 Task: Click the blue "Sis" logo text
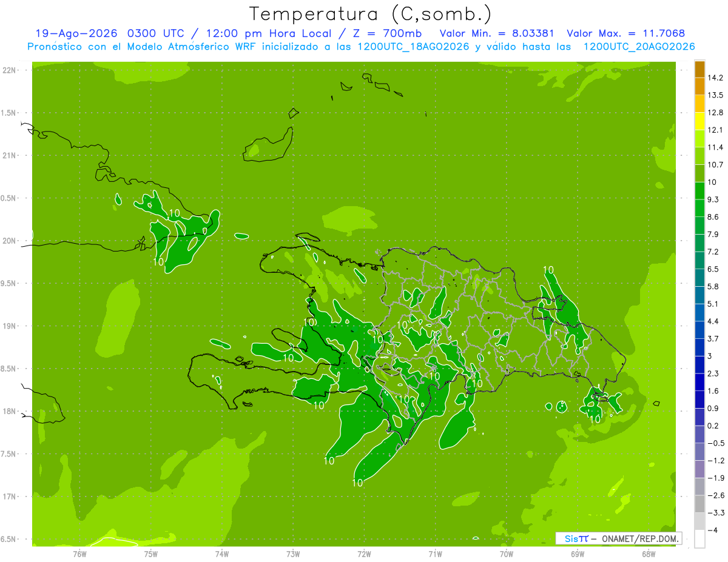tap(572, 538)
